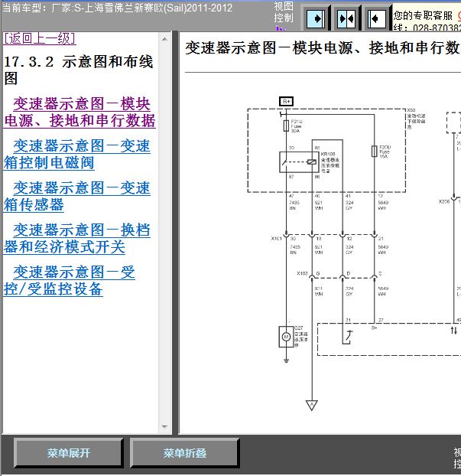Click the sidebar scroll up arrow
461x476 pixels.
[x=164, y=39]
